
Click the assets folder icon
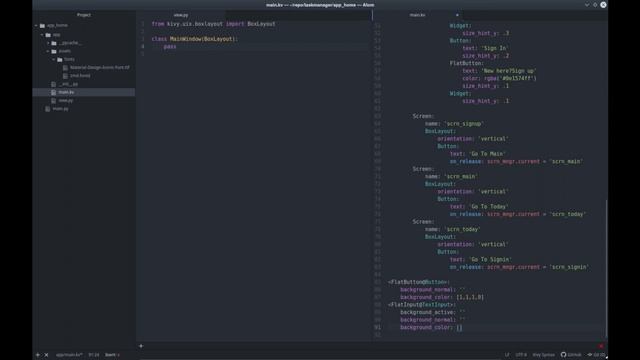click(54, 51)
